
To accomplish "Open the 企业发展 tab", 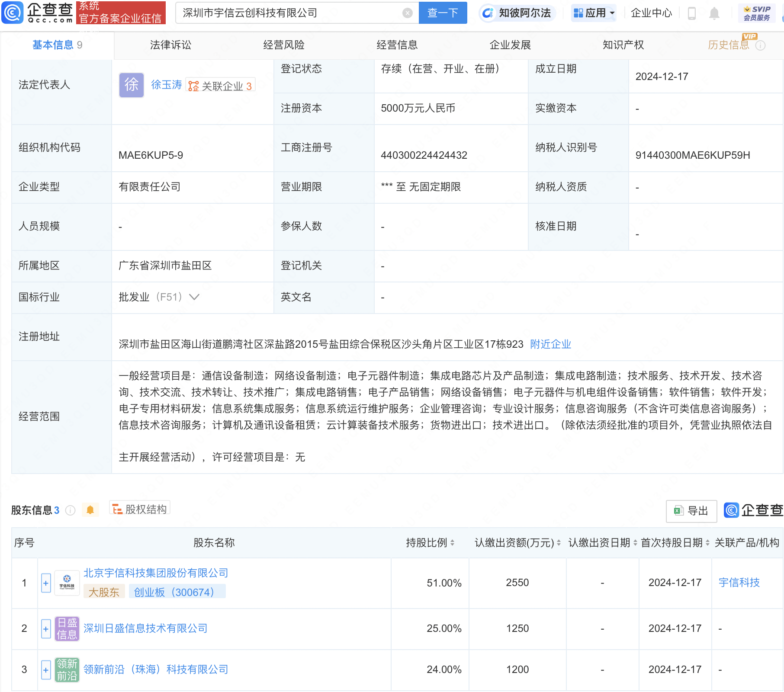I will pyautogui.click(x=510, y=45).
